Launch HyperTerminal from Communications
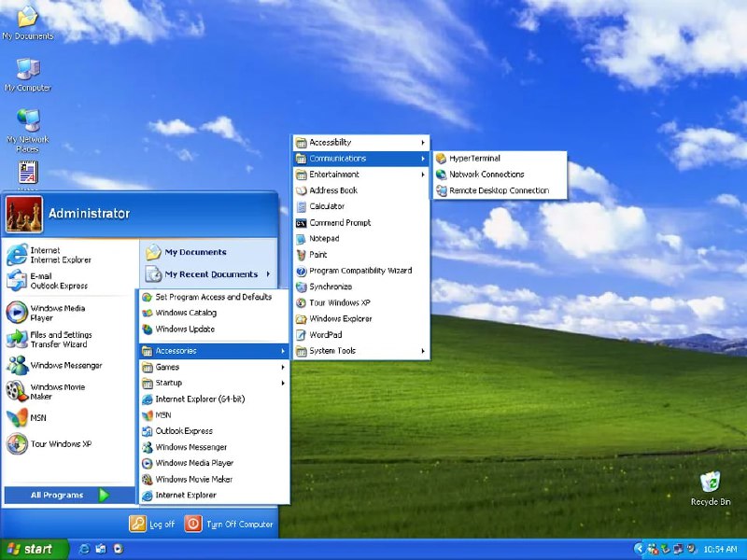The width and height of the screenshot is (747, 560). pyautogui.click(x=473, y=158)
